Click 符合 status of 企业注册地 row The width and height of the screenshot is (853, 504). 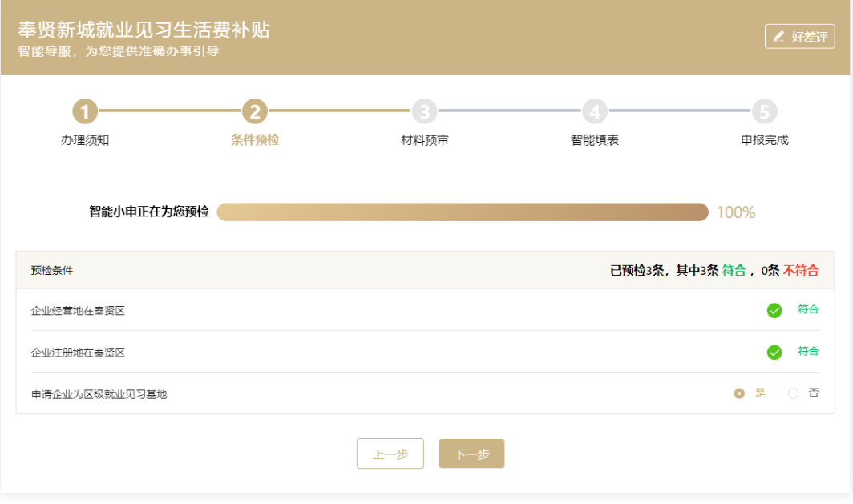click(x=808, y=351)
